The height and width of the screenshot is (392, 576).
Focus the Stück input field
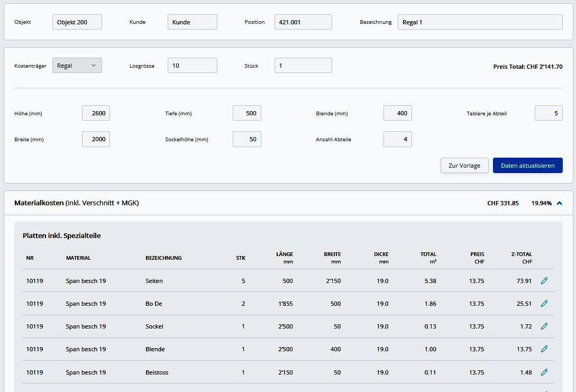click(303, 66)
